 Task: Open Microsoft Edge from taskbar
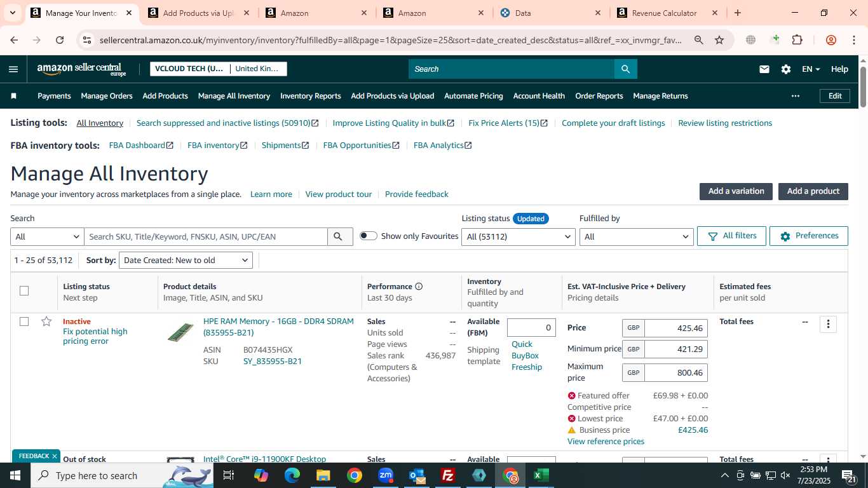[x=292, y=475]
